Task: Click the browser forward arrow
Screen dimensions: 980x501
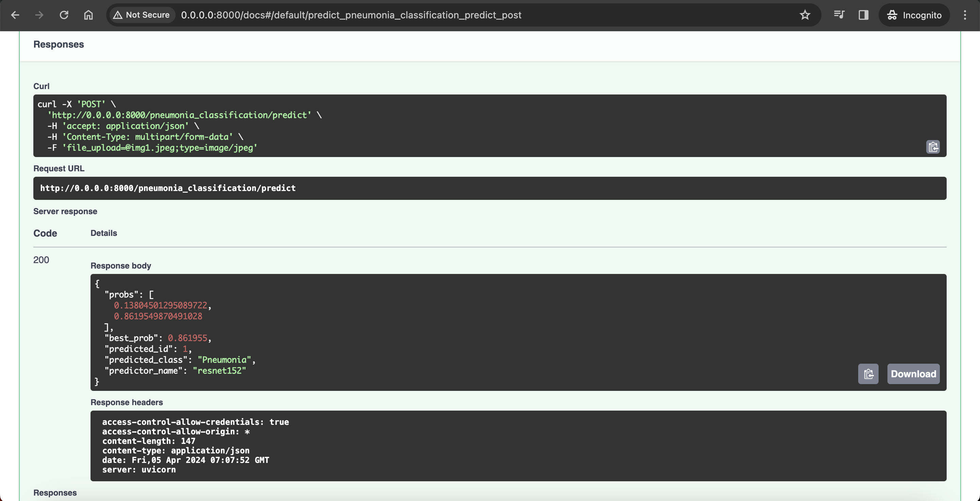Action: point(39,15)
